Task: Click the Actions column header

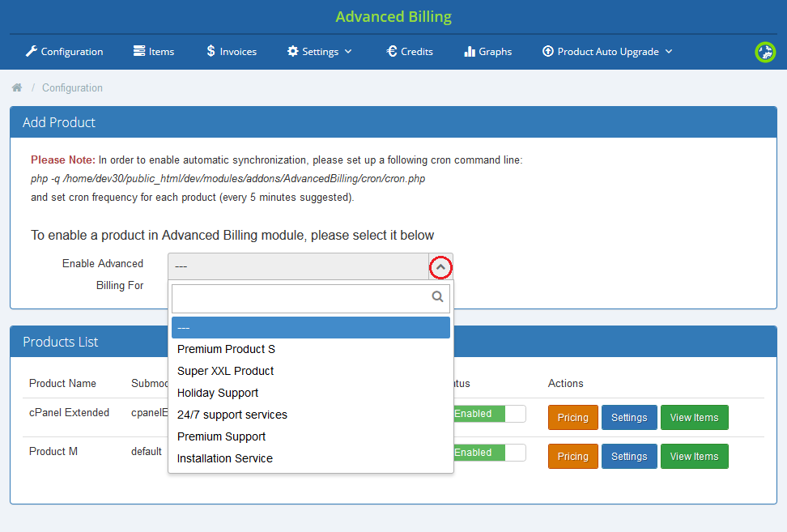Action: point(566,384)
